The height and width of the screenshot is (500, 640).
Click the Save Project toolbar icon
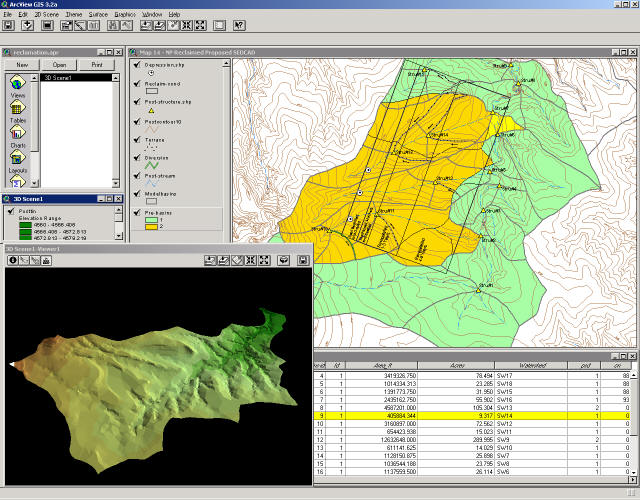(x=9, y=25)
